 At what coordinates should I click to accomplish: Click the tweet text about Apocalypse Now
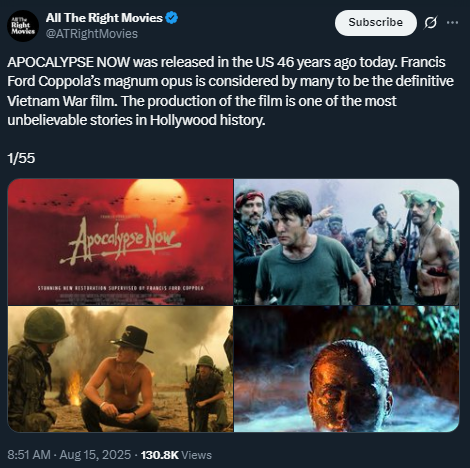coord(230,91)
